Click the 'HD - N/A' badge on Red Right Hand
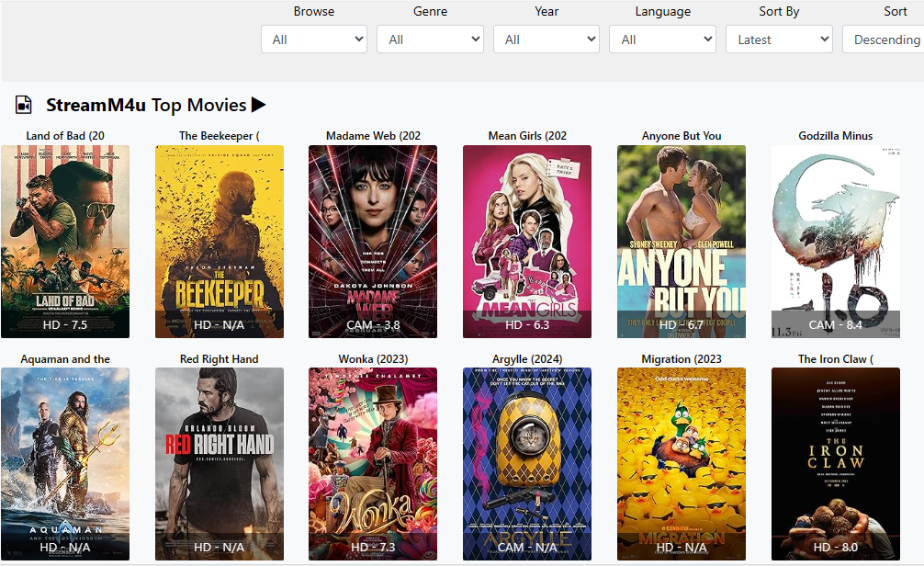 [220, 547]
